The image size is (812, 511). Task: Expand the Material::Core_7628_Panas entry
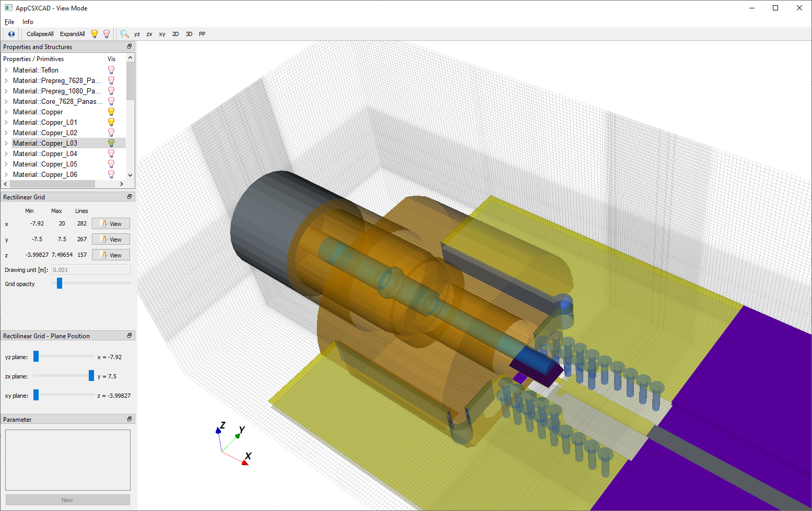coord(5,101)
